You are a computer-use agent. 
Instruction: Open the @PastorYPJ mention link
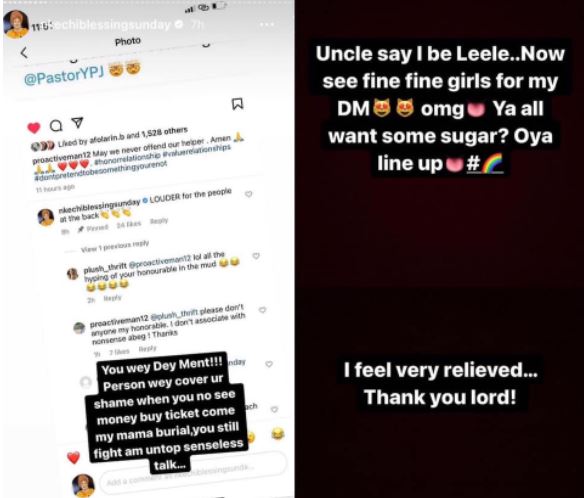64,76
